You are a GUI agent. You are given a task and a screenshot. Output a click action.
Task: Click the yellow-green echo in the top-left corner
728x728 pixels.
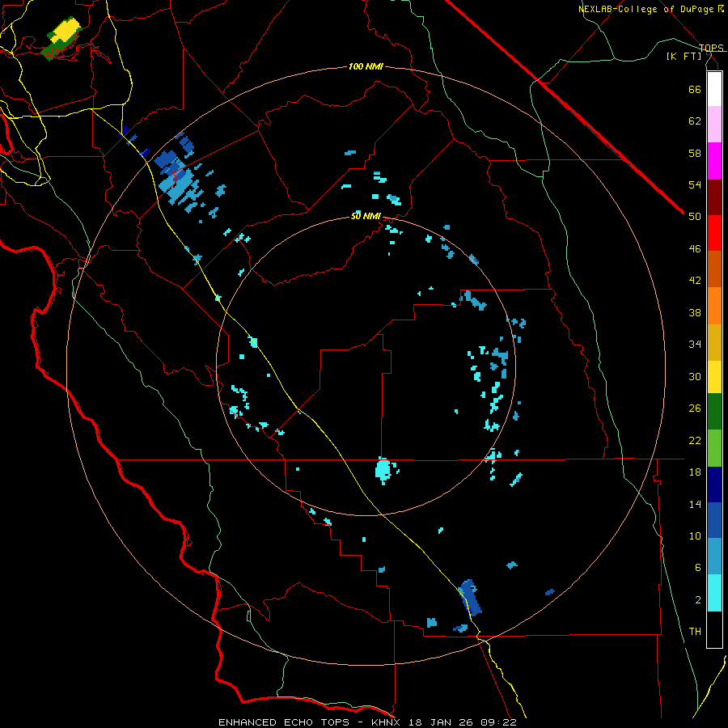point(61,37)
